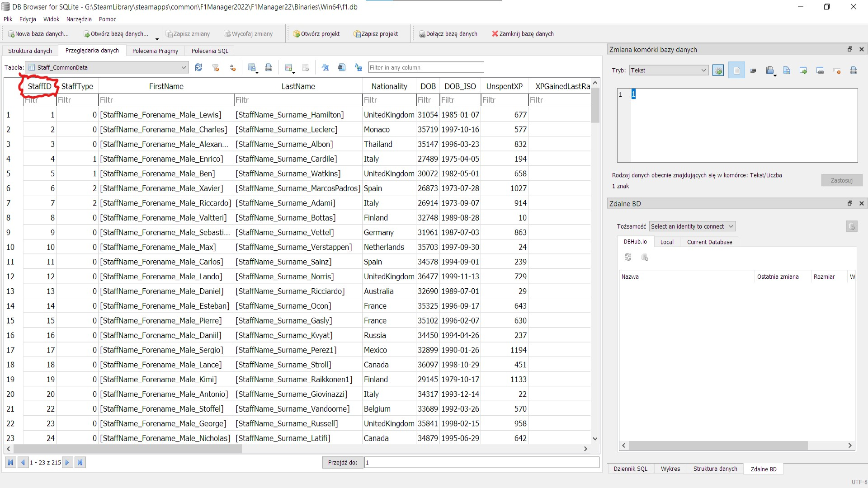This screenshot has width=868, height=488.
Task: Refresh the table data view
Action: [x=198, y=68]
